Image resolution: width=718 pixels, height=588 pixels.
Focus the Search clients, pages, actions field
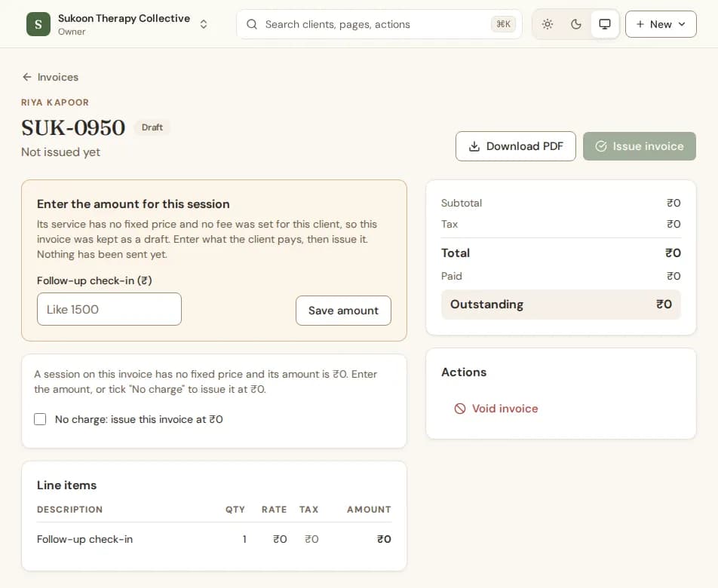point(379,24)
